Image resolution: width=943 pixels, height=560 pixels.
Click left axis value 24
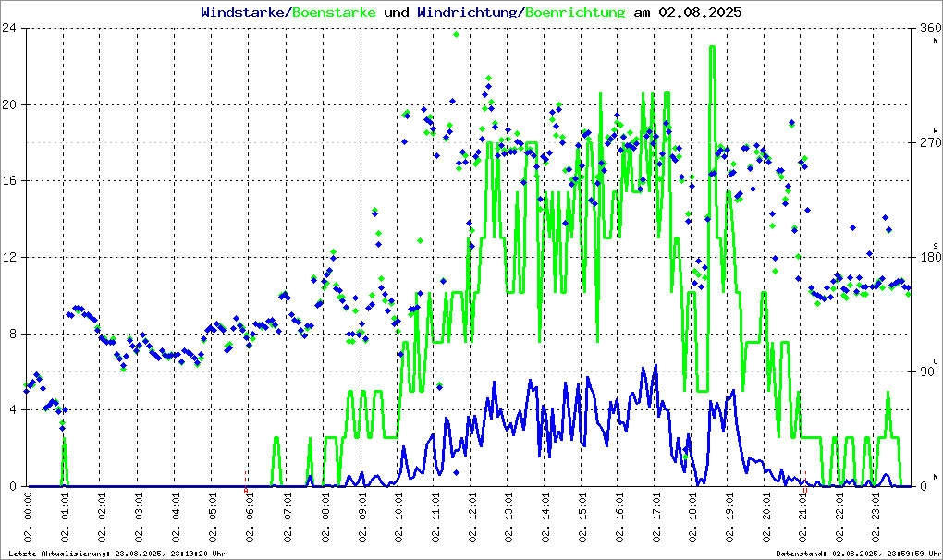[x=9, y=28]
